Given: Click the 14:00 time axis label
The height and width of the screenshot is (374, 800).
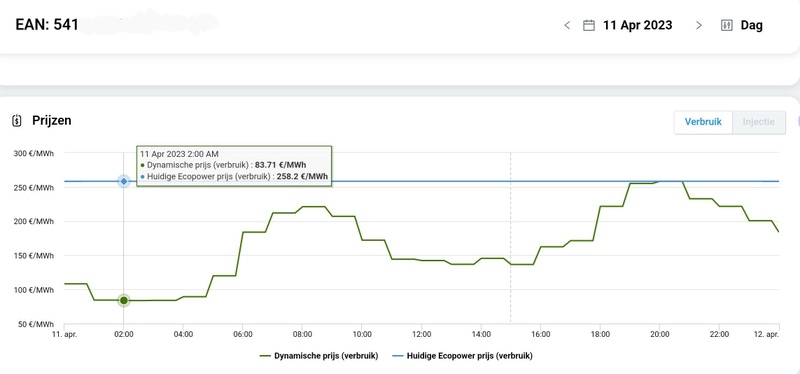Looking at the screenshot, I should click(481, 335).
